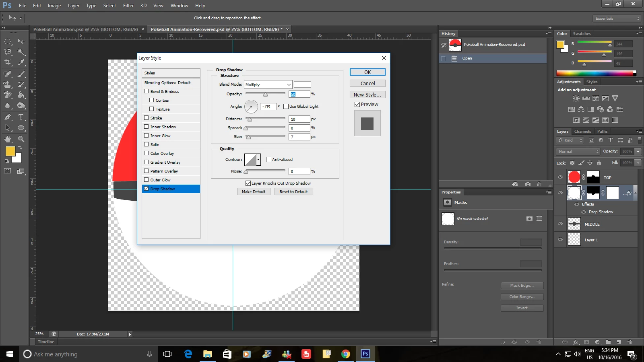Open Chrome from the taskbar

pyautogui.click(x=345, y=354)
